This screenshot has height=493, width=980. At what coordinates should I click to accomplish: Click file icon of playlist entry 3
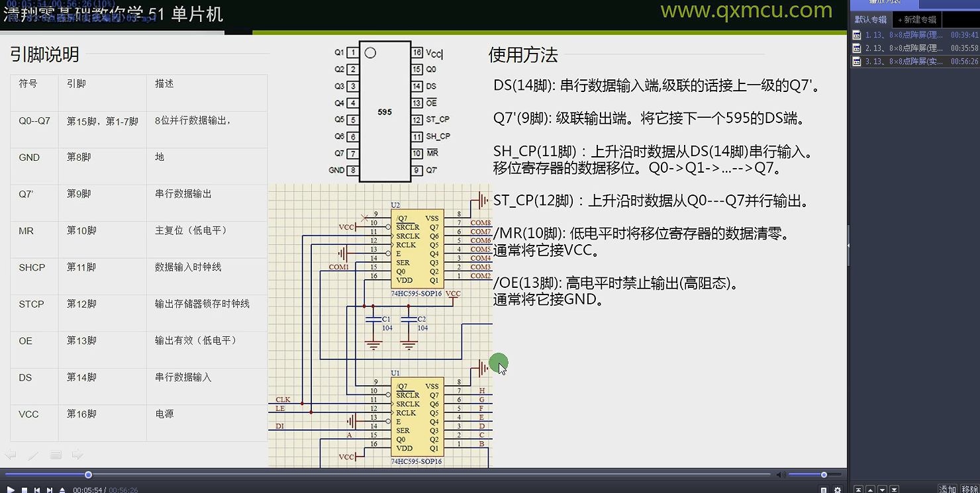click(x=856, y=61)
